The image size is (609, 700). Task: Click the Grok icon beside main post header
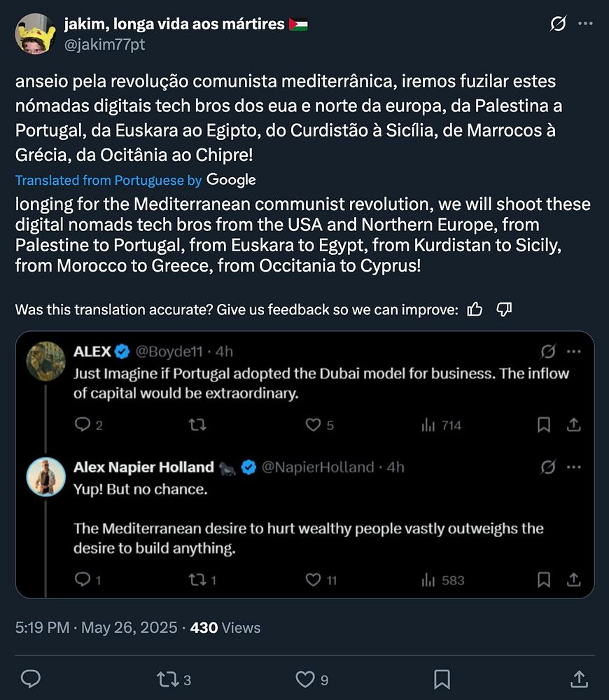(x=558, y=24)
